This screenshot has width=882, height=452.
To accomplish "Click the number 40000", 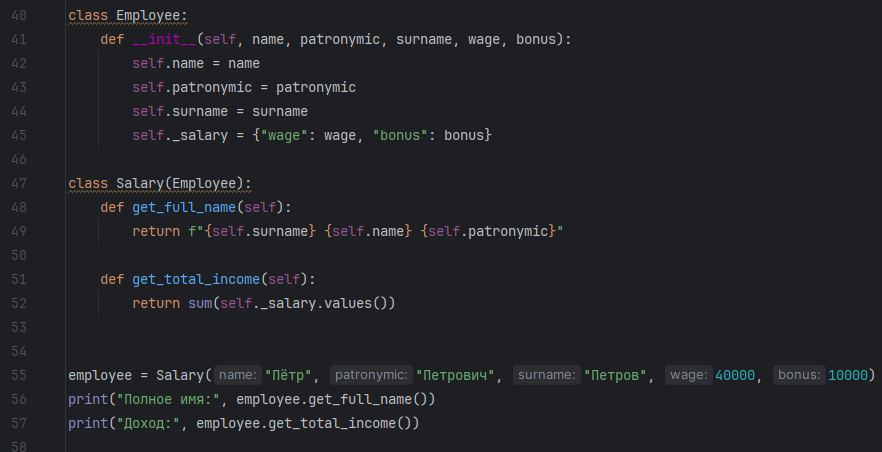I will click(735, 376).
